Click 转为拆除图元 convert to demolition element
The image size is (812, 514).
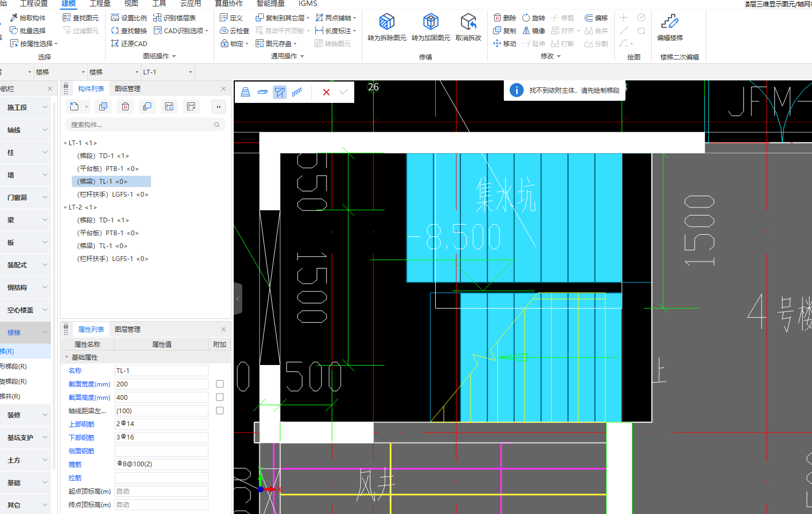tap(386, 27)
